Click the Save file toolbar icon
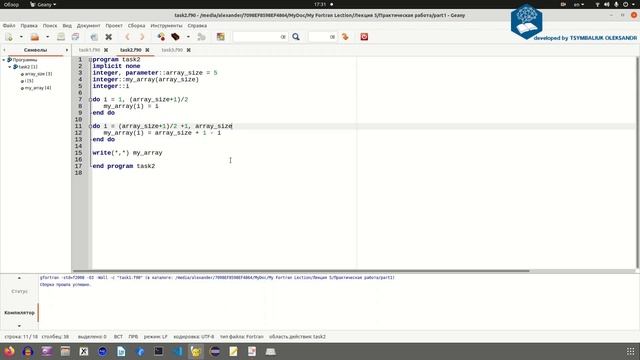 [61, 37]
